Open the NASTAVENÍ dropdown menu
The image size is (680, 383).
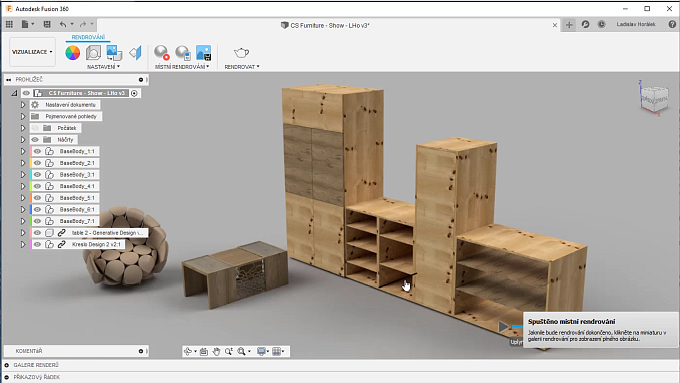(x=103, y=67)
